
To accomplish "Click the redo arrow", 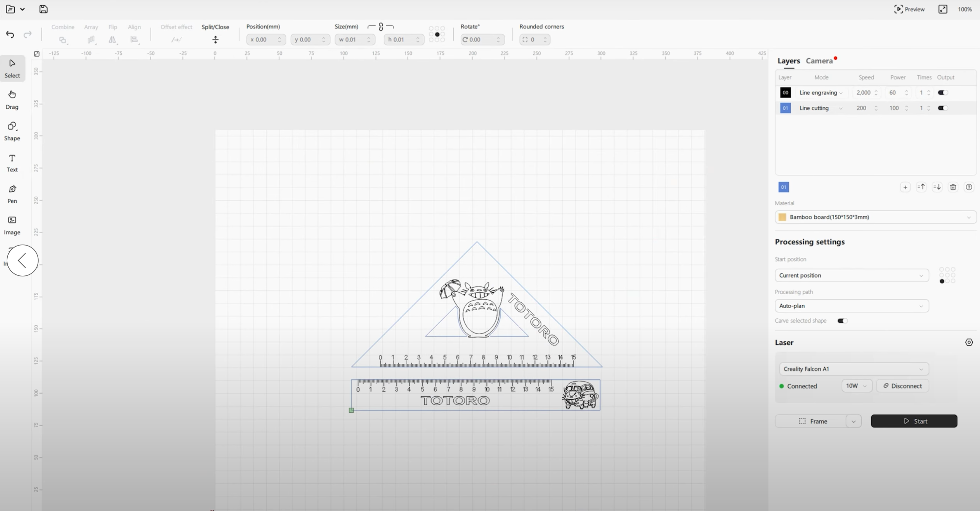I will click(27, 35).
